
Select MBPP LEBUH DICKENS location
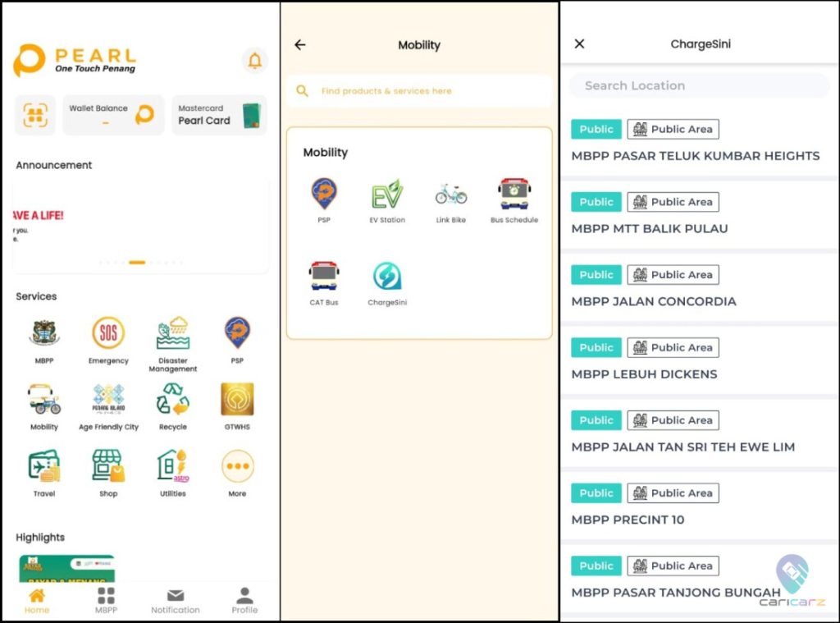pyautogui.click(x=700, y=360)
